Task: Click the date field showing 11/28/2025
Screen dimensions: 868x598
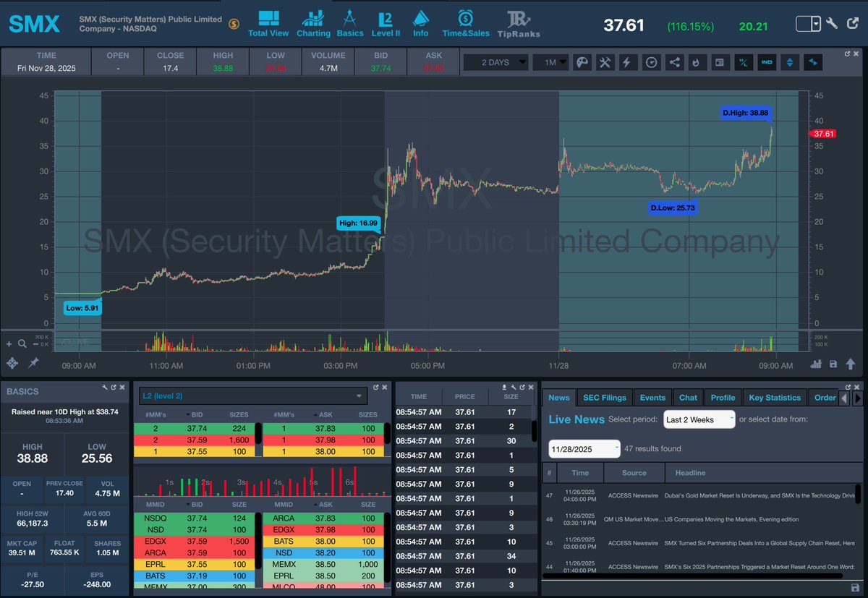Action: click(583, 448)
